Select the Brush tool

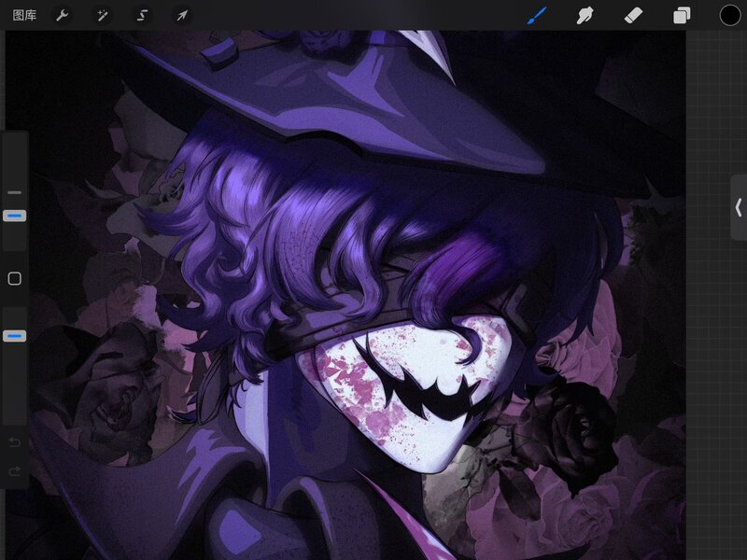[x=537, y=15]
